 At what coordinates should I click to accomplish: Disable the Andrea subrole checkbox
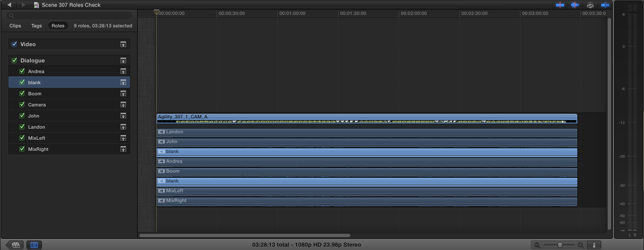coord(22,71)
